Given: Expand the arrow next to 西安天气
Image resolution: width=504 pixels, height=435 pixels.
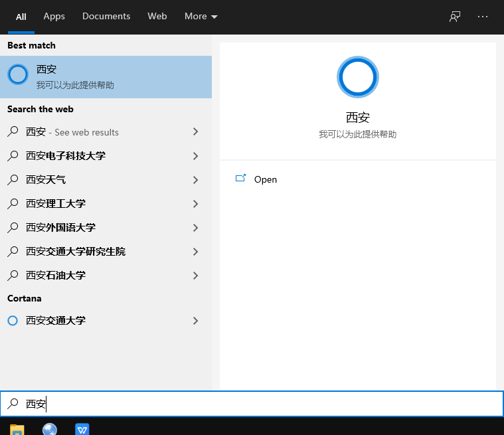Looking at the screenshot, I should pos(195,180).
